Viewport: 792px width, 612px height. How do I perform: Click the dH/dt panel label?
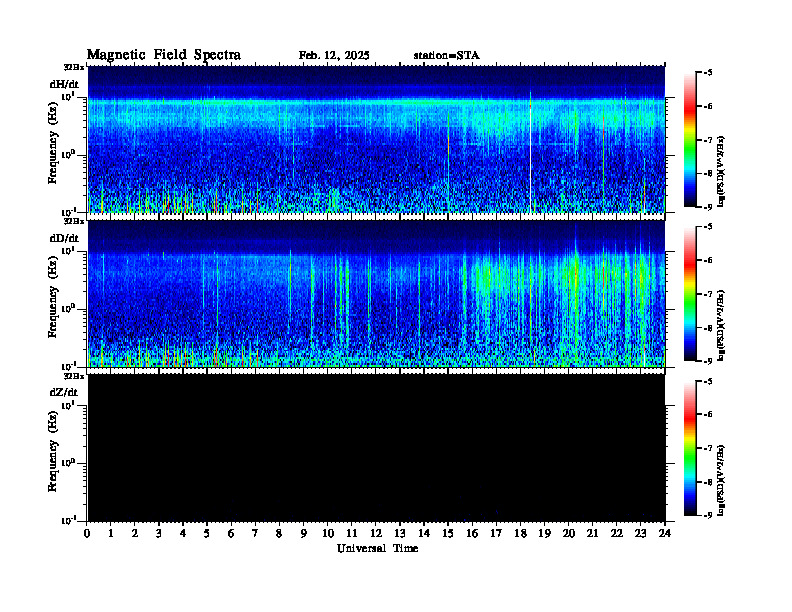tap(64, 84)
